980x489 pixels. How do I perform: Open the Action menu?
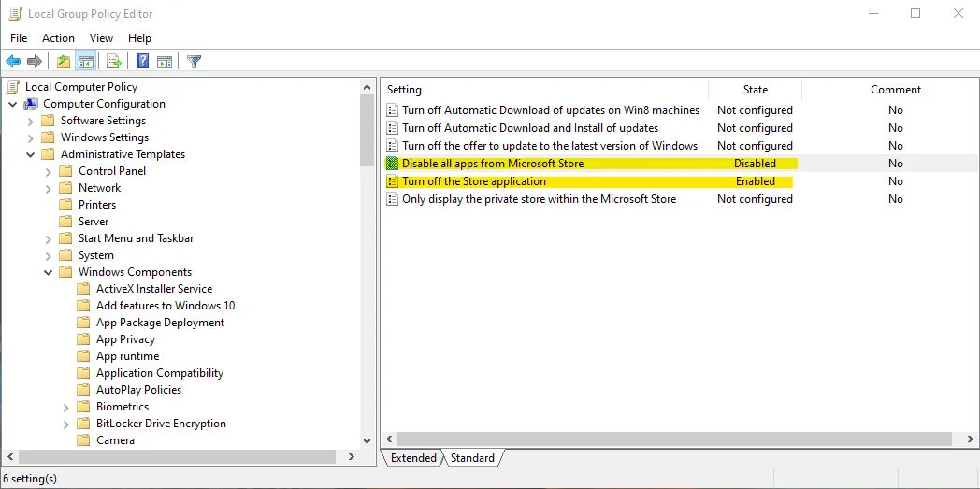[x=58, y=38]
